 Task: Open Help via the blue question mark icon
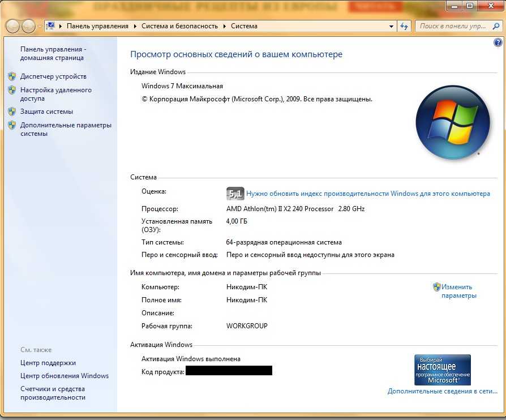(x=498, y=42)
